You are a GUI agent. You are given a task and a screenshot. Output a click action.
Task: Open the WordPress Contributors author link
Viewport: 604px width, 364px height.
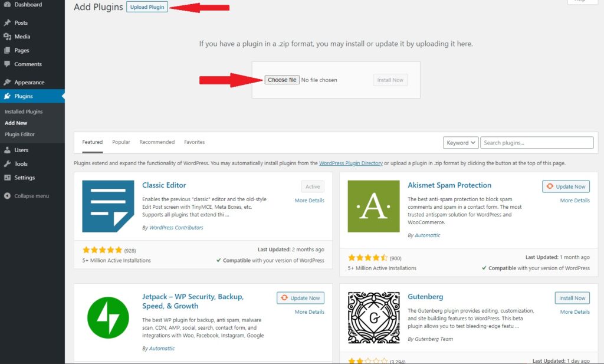click(176, 228)
